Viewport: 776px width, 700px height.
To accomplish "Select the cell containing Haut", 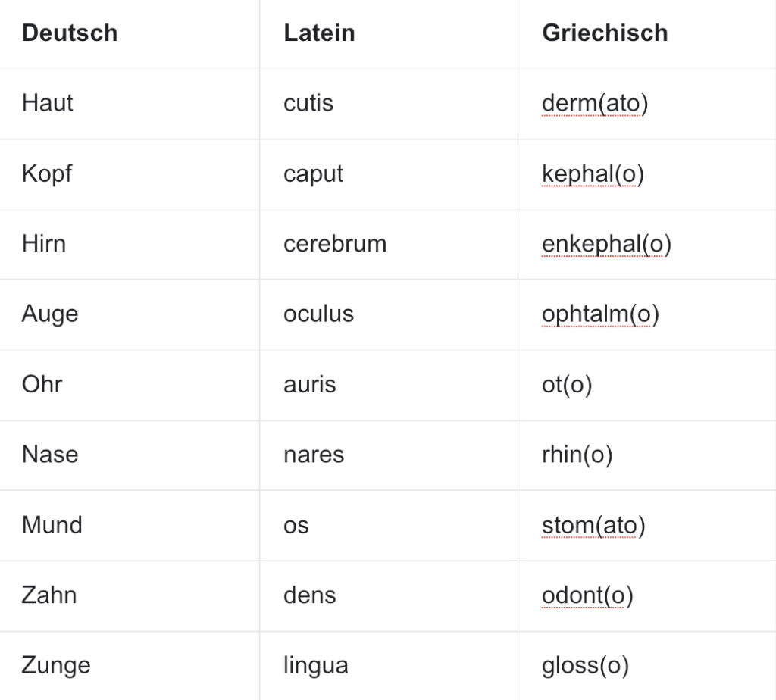I will (x=130, y=104).
